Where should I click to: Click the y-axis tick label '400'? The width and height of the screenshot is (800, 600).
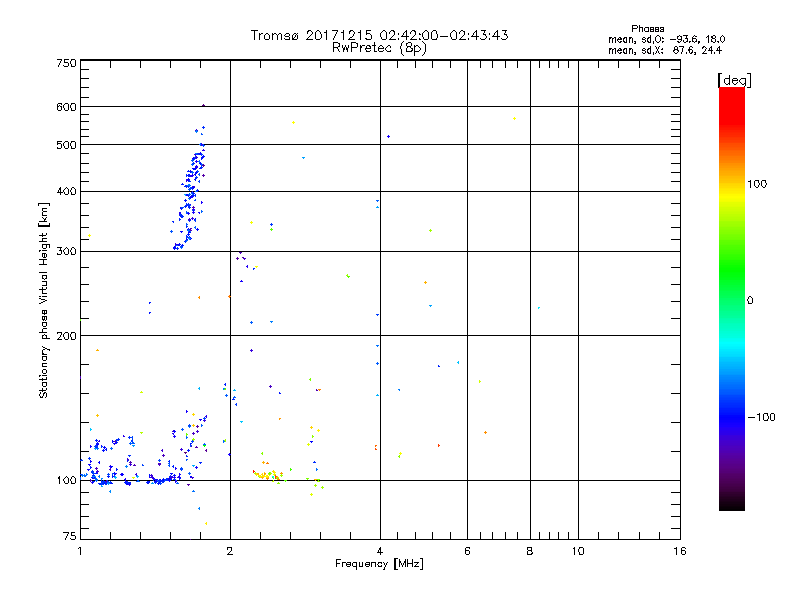(x=66, y=191)
